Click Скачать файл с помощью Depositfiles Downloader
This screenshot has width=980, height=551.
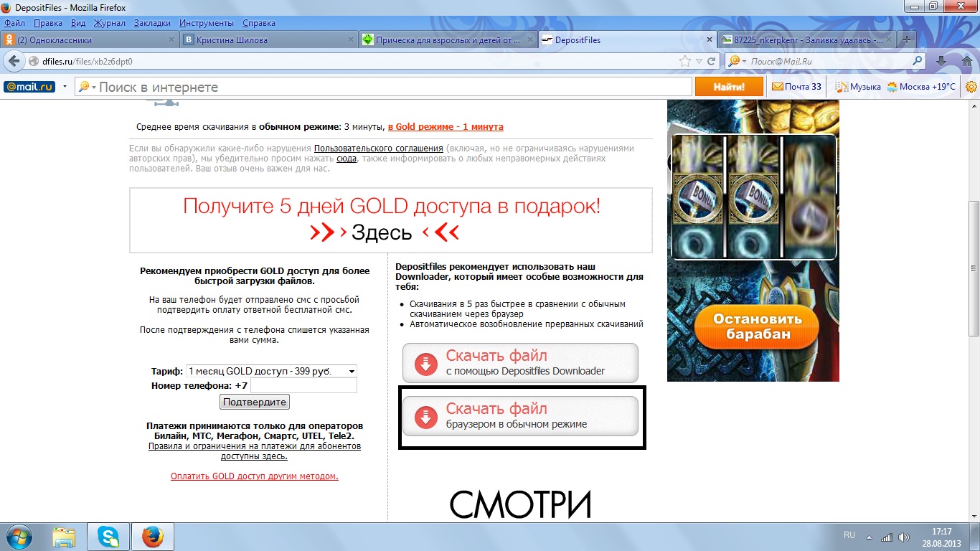click(520, 363)
